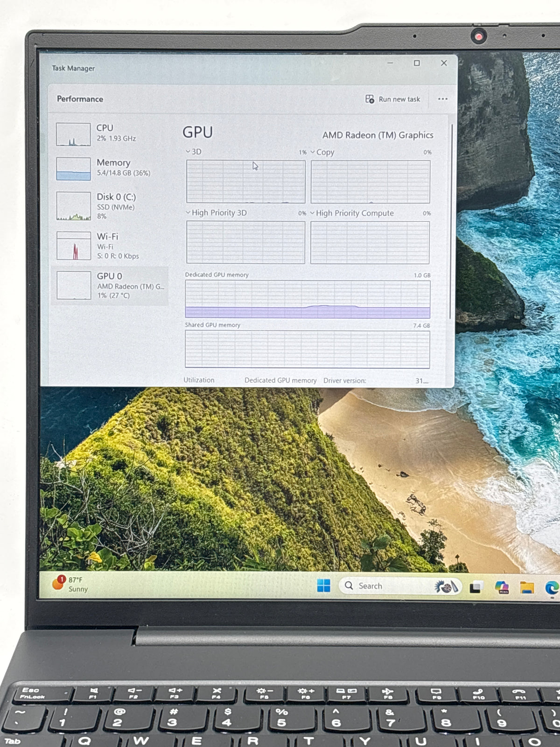Click the "1.0 GB" dedicated memory value

pos(422,275)
